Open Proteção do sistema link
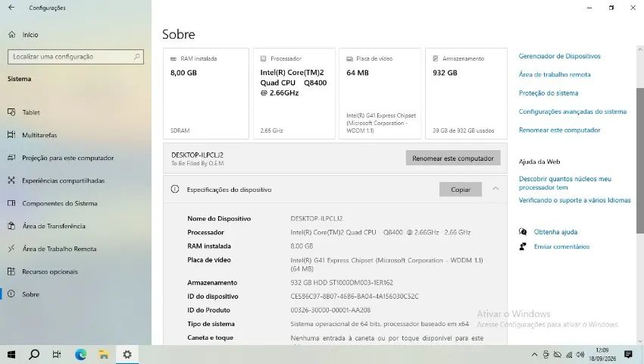The height and width of the screenshot is (364, 644). coord(549,93)
